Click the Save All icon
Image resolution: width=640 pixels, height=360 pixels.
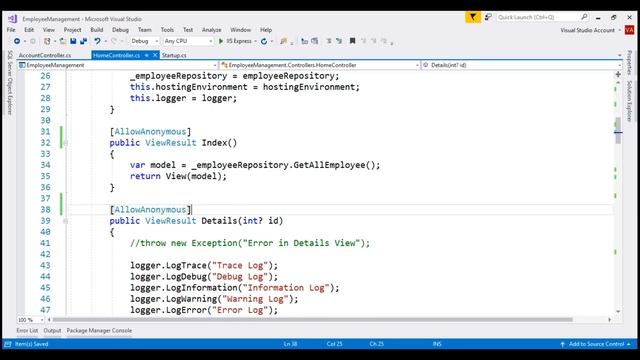83,41
